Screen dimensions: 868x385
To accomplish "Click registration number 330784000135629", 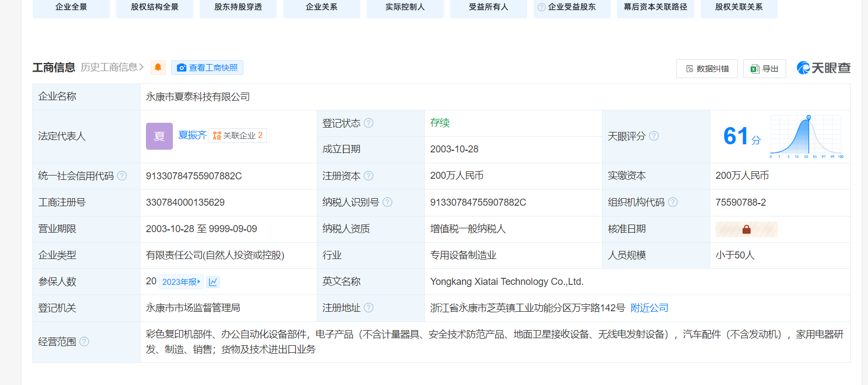I will click(185, 202).
